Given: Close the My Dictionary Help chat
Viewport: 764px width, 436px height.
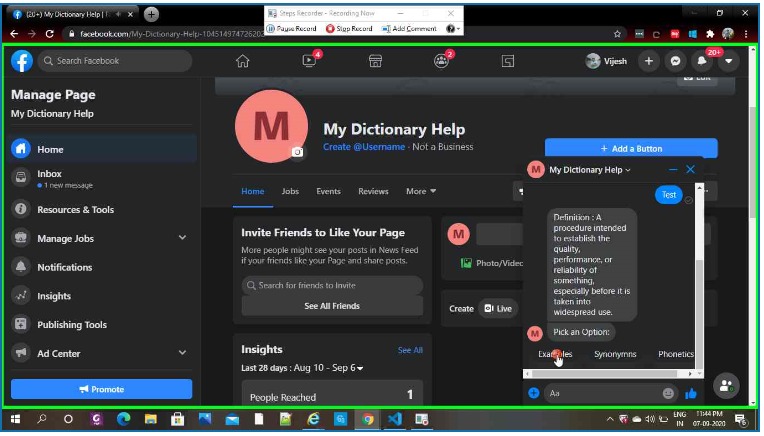Looking at the screenshot, I should (x=690, y=170).
